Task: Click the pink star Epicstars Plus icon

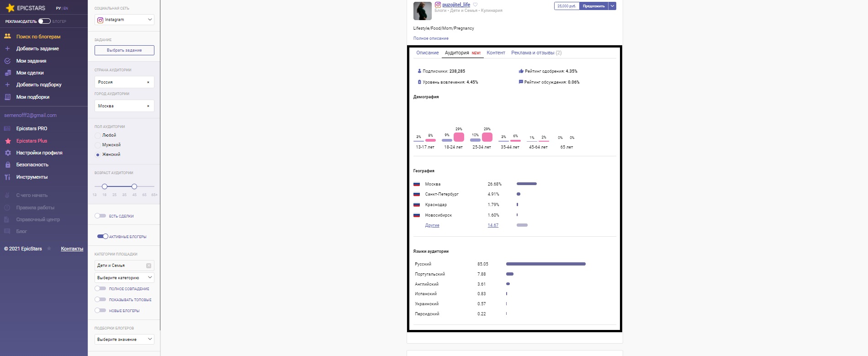Action: [8, 141]
